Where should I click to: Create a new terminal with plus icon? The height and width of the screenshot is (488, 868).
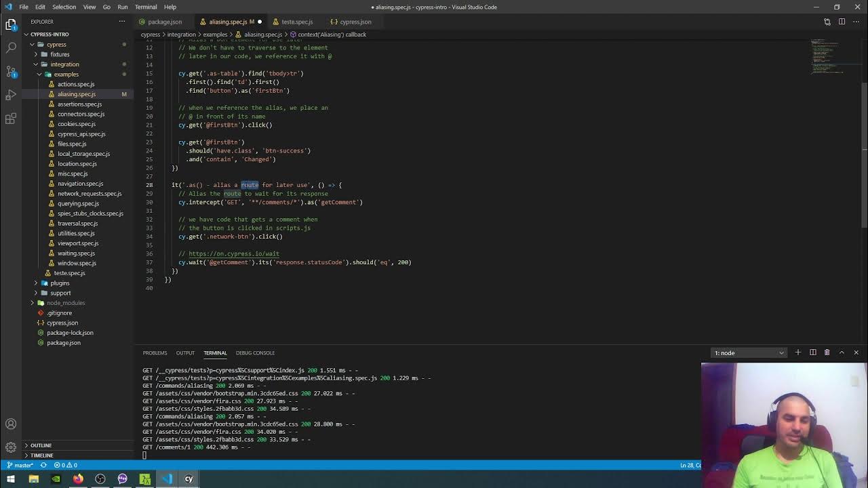[x=798, y=352]
